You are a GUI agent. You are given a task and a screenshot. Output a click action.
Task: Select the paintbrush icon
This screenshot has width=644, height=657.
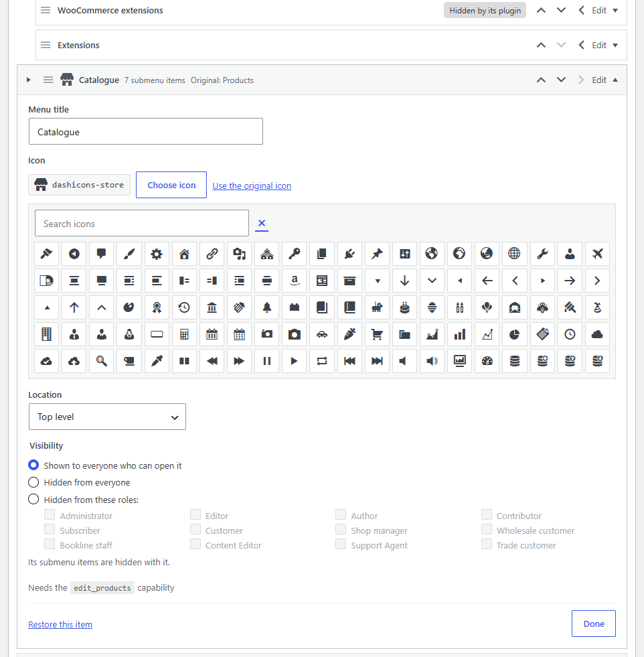coord(129,254)
